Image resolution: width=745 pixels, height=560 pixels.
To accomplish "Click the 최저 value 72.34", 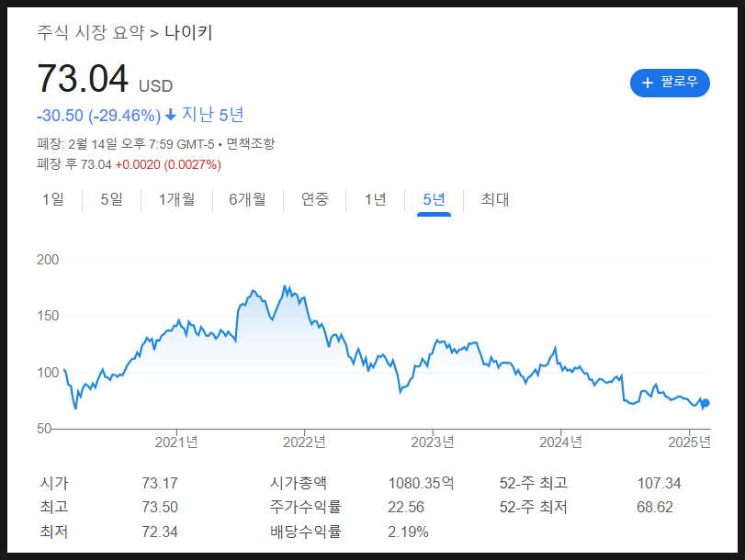I will [x=160, y=532].
